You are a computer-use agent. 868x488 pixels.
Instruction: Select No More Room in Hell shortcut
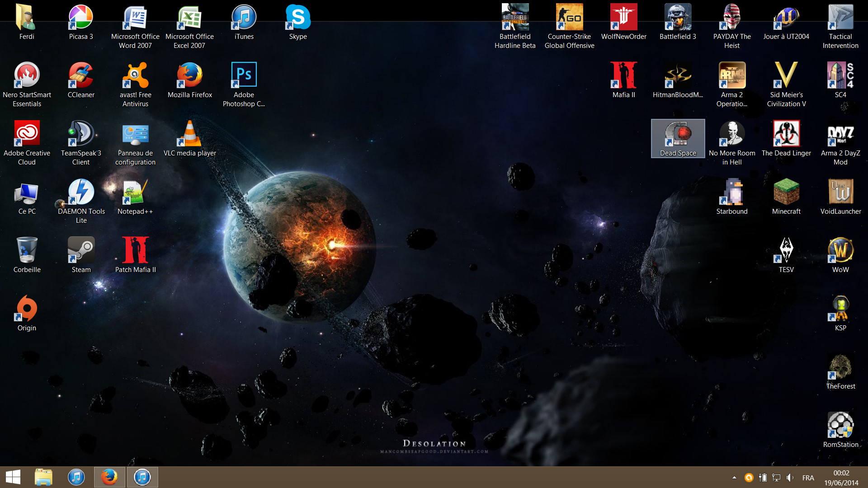tap(732, 143)
